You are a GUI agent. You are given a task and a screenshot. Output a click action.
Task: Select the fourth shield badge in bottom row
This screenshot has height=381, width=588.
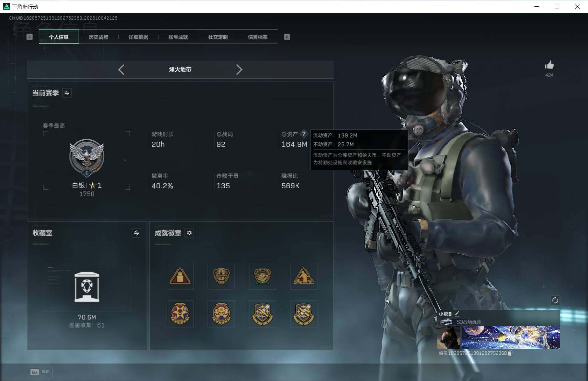pyautogui.click(x=303, y=314)
